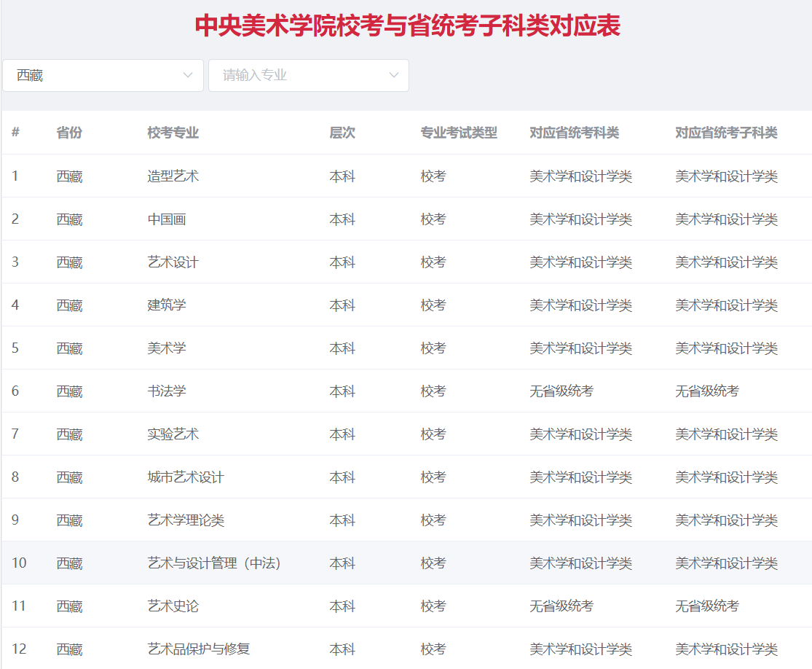Click row number 12 cell

(19, 649)
